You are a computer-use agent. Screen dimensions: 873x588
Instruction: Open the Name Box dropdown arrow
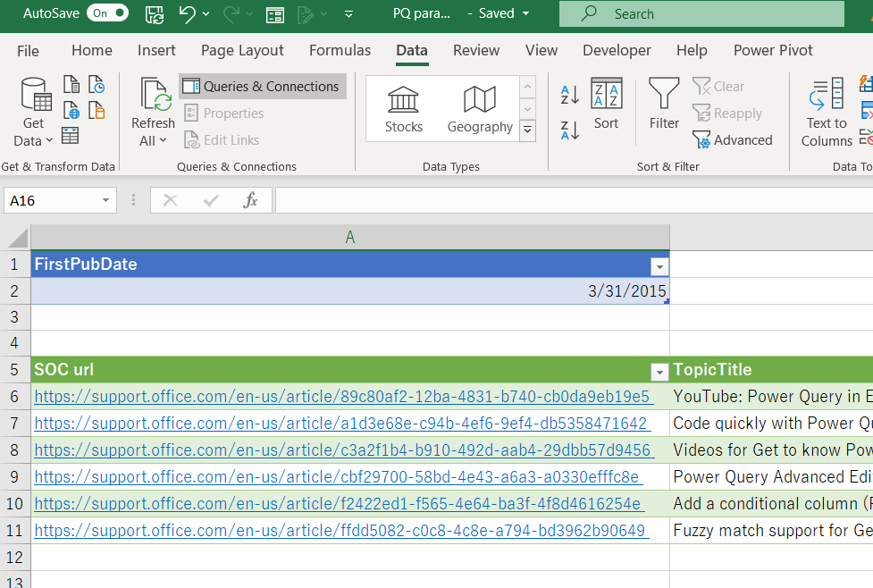[105, 200]
